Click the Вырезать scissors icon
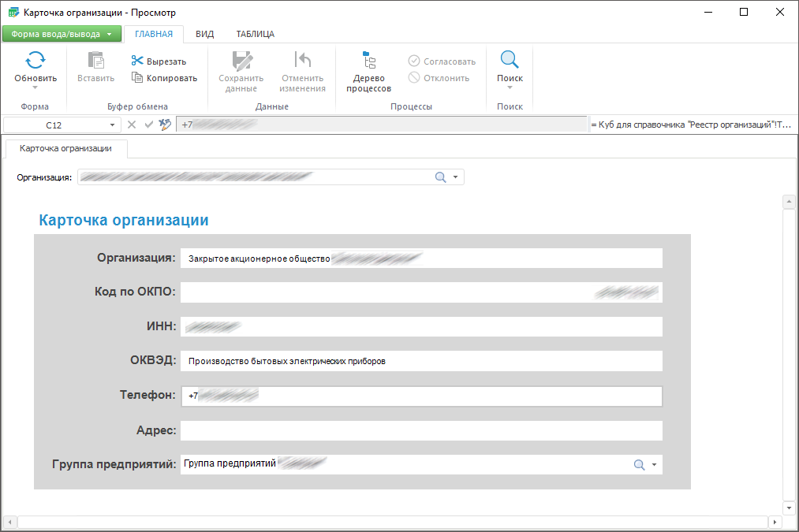The image size is (799, 532). [137, 61]
